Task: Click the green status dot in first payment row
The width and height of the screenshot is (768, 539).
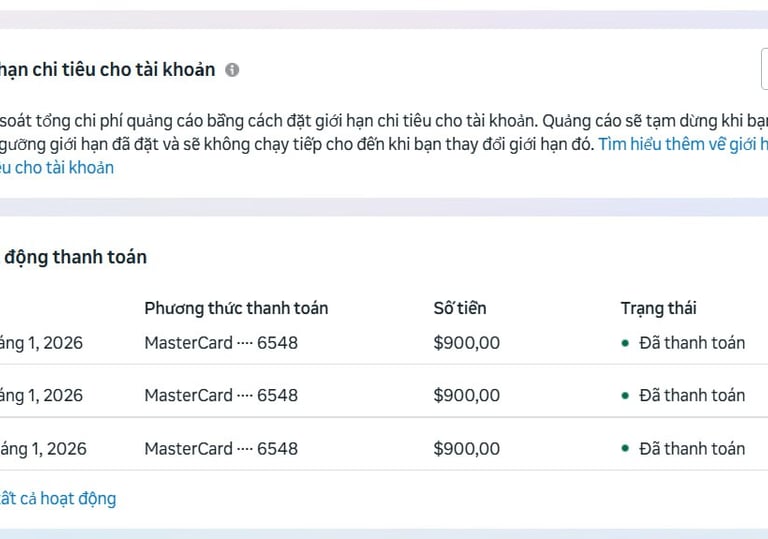Action: (625, 343)
